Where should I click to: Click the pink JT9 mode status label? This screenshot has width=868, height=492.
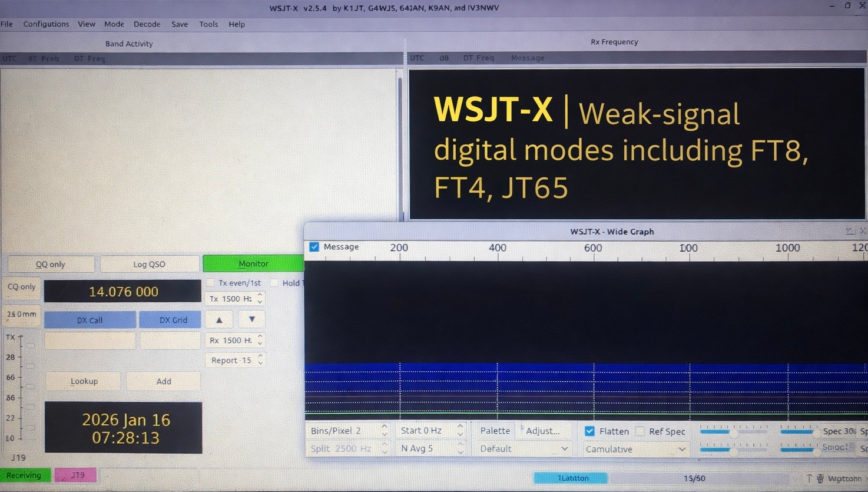pos(75,475)
